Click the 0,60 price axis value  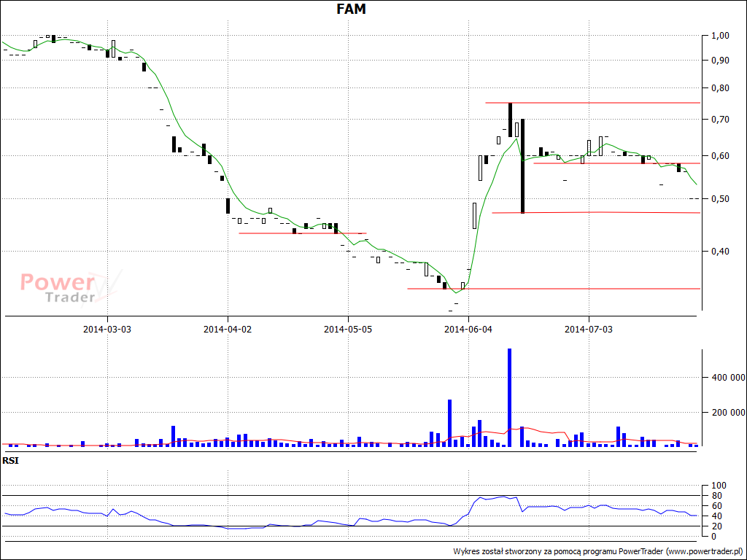coord(719,156)
